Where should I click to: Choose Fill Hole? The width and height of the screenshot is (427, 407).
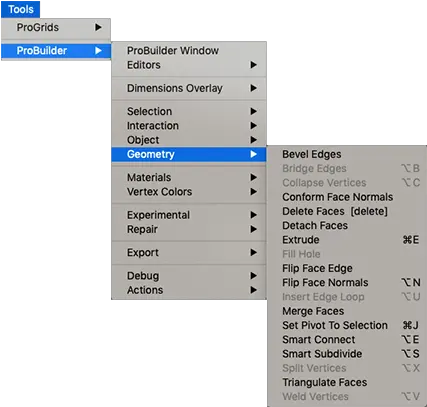click(347, 254)
